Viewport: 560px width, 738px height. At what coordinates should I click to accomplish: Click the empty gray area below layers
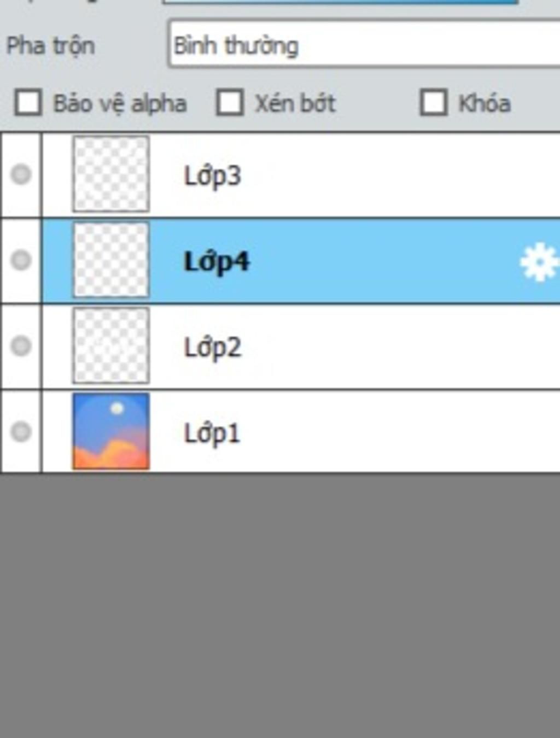click(x=280, y=606)
